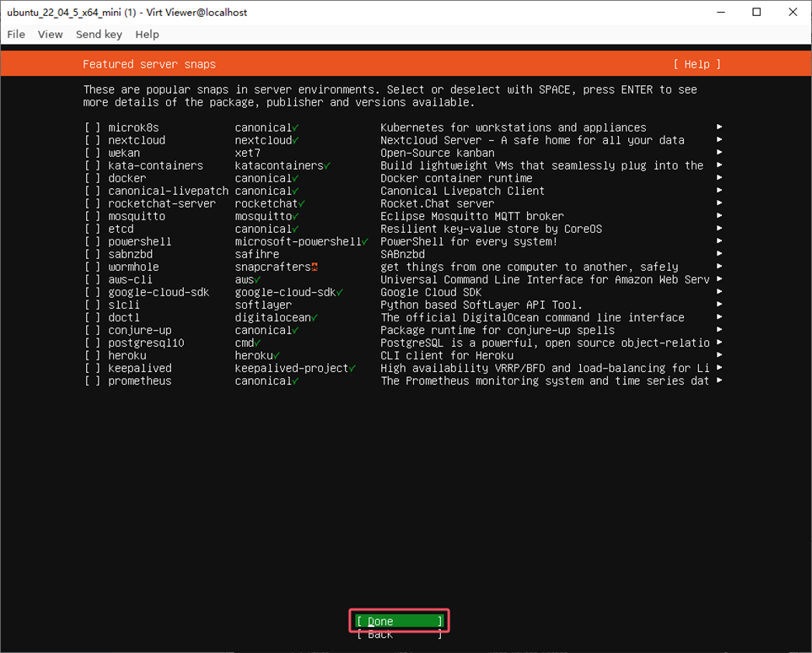Click verified checkmark beside canonical on docker row
The height and width of the screenshot is (653, 812).
tap(295, 178)
